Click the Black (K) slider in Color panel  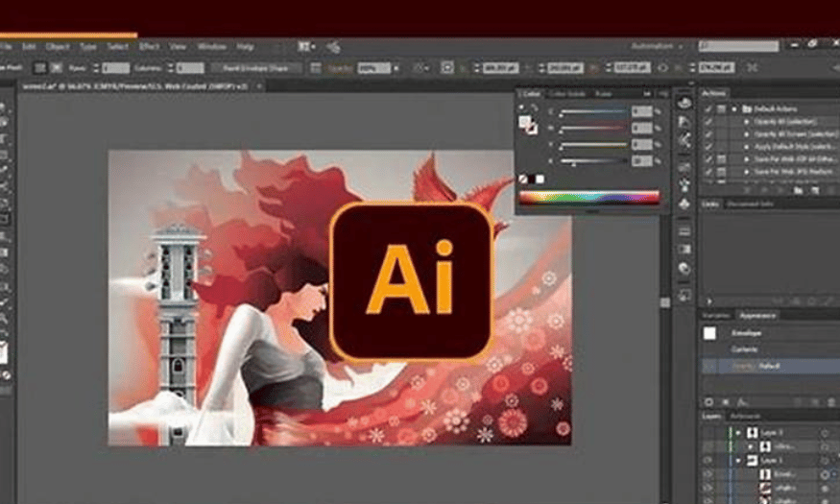593,161
